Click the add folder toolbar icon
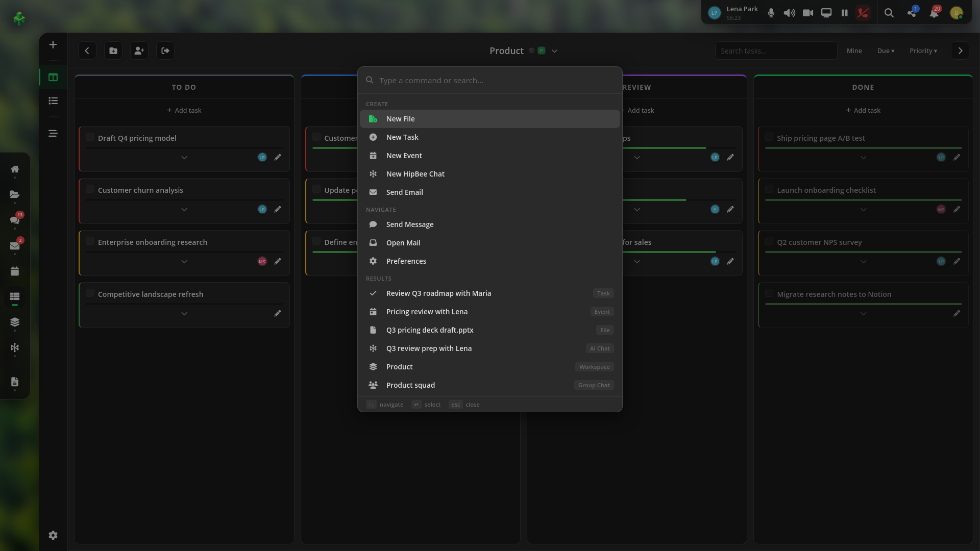The height and width of the screenshot is (551, 980). pyautogui.click(x=113, y=51)
